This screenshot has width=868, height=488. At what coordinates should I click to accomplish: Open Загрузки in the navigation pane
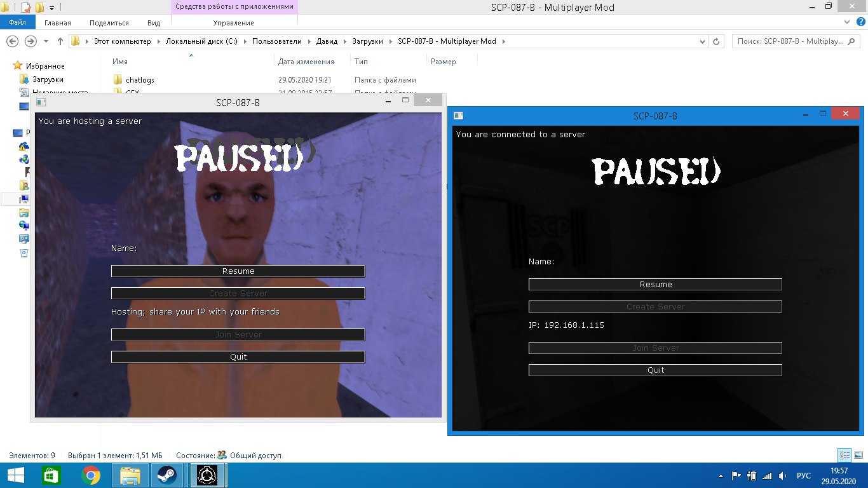[x=48, y=79]
